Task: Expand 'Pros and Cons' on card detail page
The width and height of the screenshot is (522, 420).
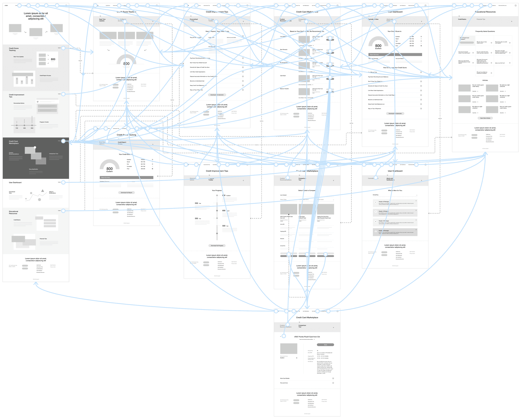Action: [307, 383]
